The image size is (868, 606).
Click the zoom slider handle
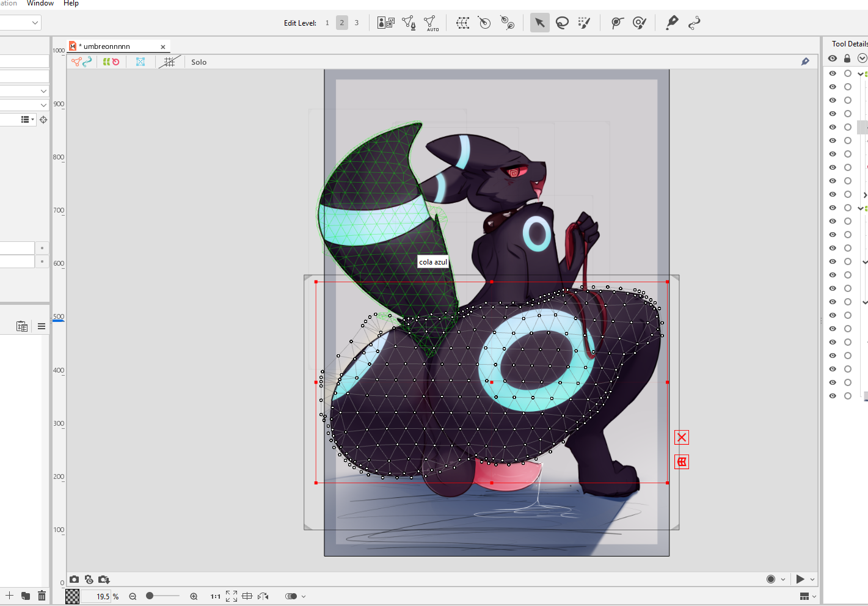pos(150,596)
